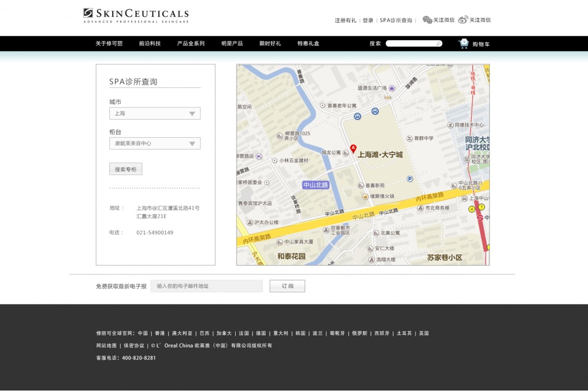Open 前沿科技 menu

(x=150, y=44)
